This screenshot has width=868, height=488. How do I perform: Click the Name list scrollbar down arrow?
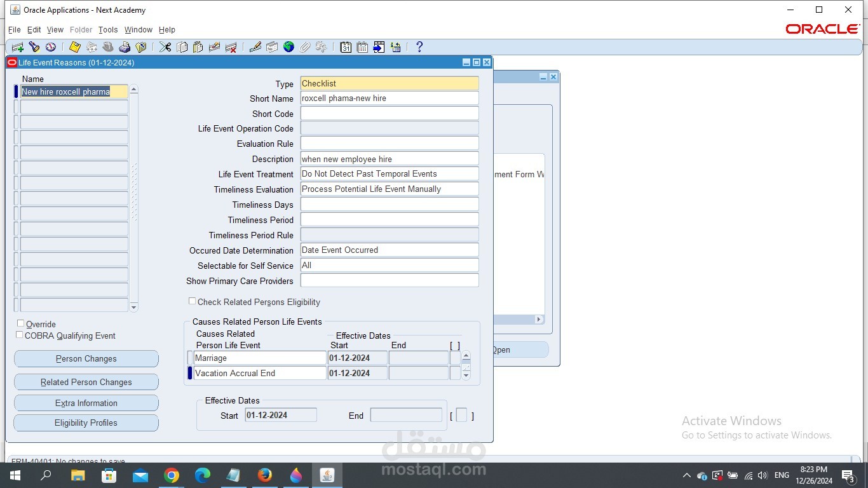pos(133,308)
